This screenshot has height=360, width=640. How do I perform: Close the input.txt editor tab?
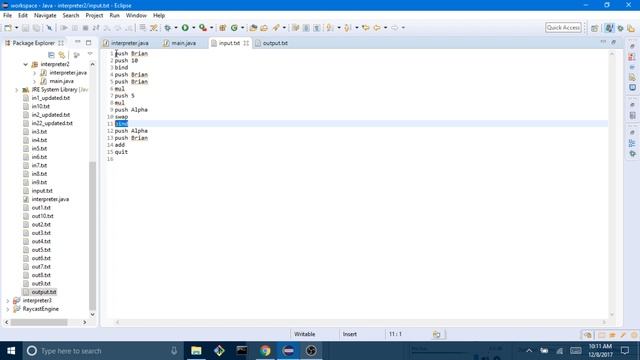246,43
